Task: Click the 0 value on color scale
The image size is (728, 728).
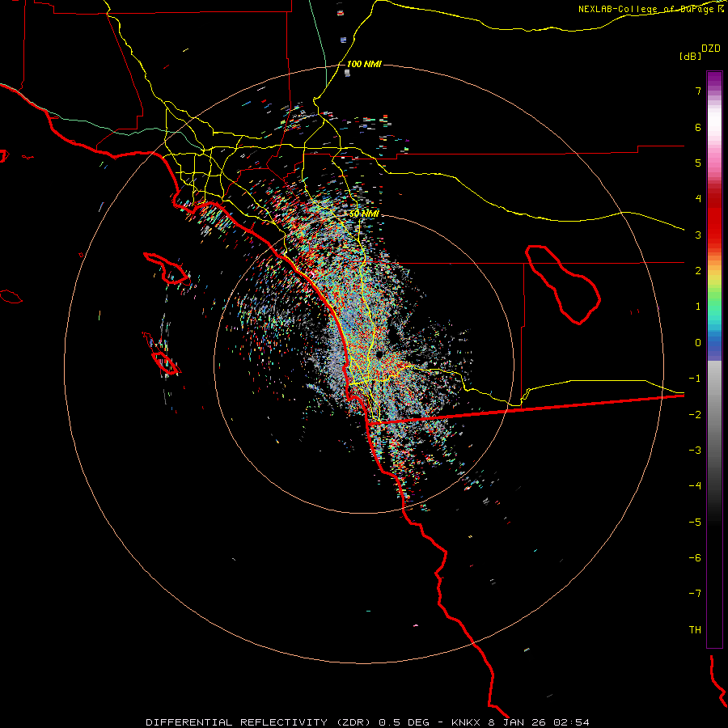Action: 698,343
